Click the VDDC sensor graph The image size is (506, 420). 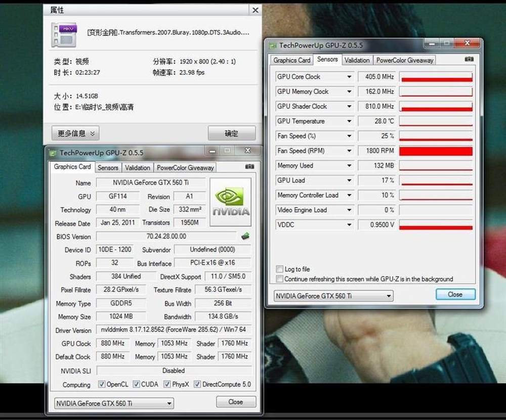click(x=436, y=225)
